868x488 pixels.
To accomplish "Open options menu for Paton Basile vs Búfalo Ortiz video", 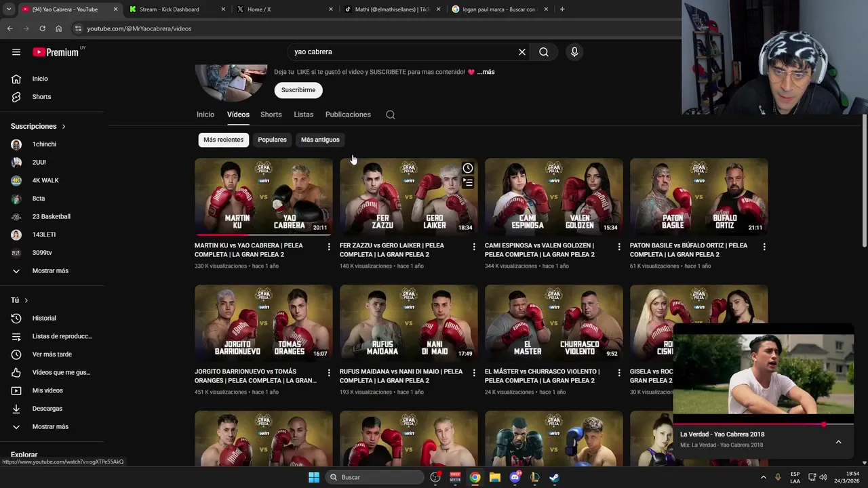I will pyautogui.click(x=764, y=247).
